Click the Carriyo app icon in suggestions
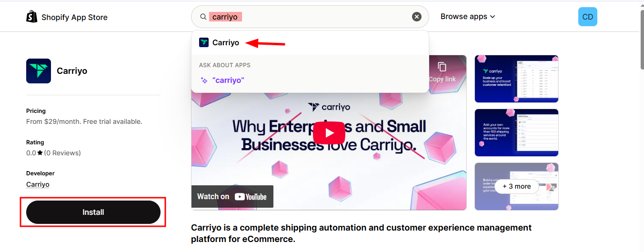 click(x=204, y=42)
